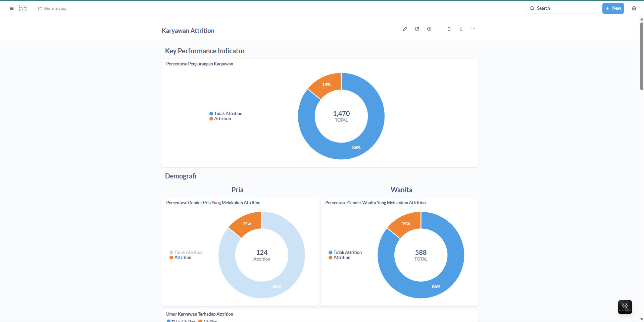Open Persentase Pengurangan Karyawan card title
This screenshot has width=644, height=322.
click(199, 64)
